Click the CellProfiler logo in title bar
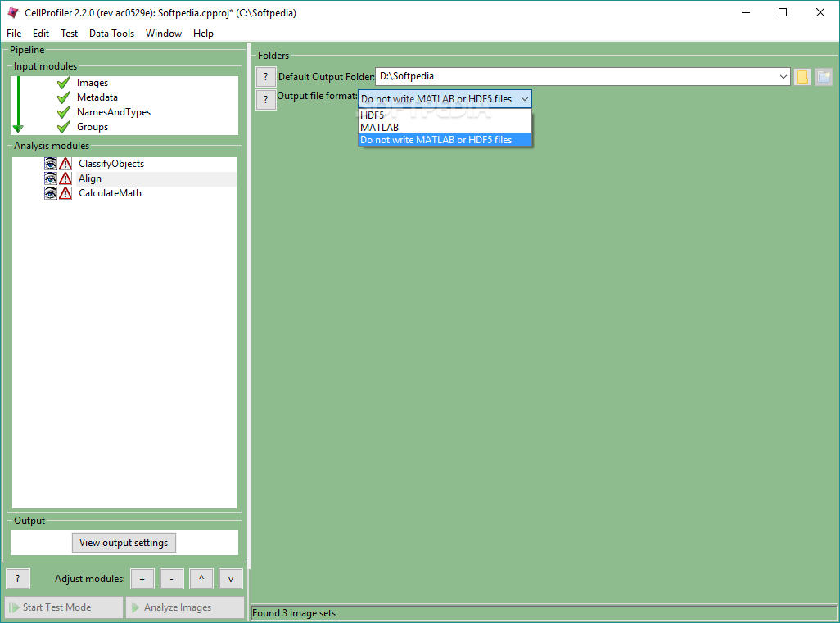 [x=13, y=12]
